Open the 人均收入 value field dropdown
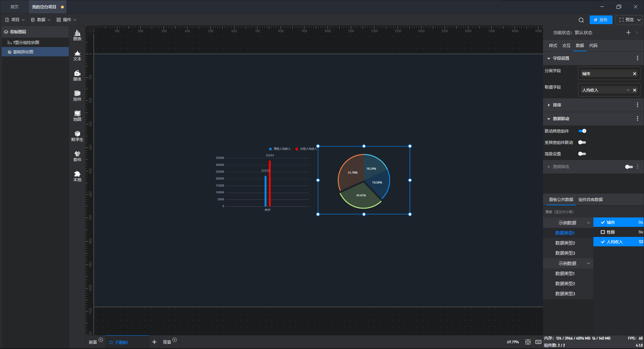 pyautogui.click(x=628, y=90)
